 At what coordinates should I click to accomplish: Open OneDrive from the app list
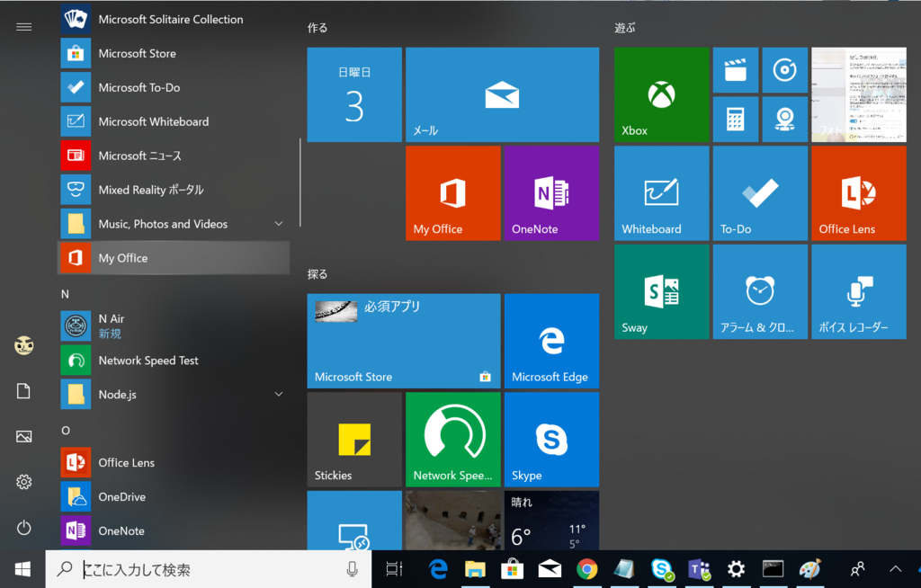tap(174, 496)
